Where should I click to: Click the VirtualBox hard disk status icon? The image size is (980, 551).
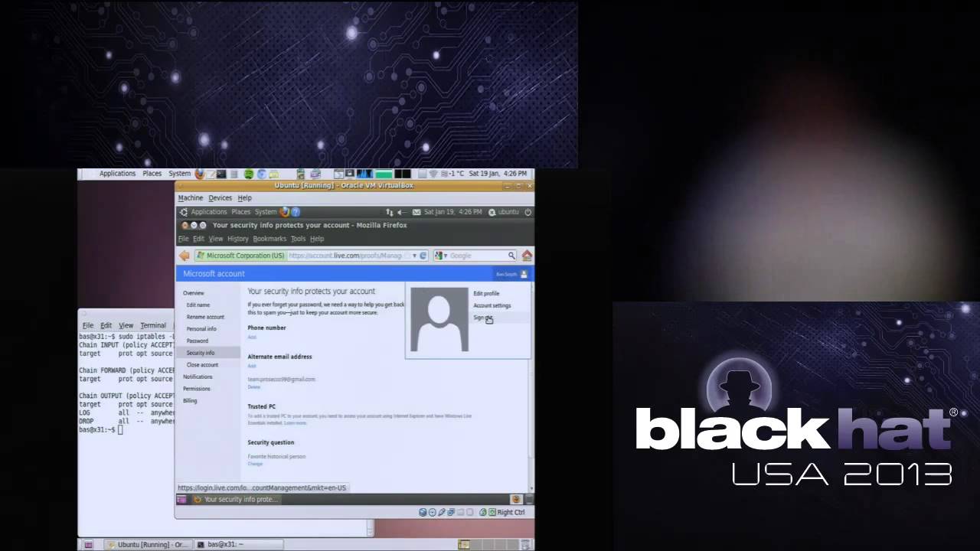(423, 513)
